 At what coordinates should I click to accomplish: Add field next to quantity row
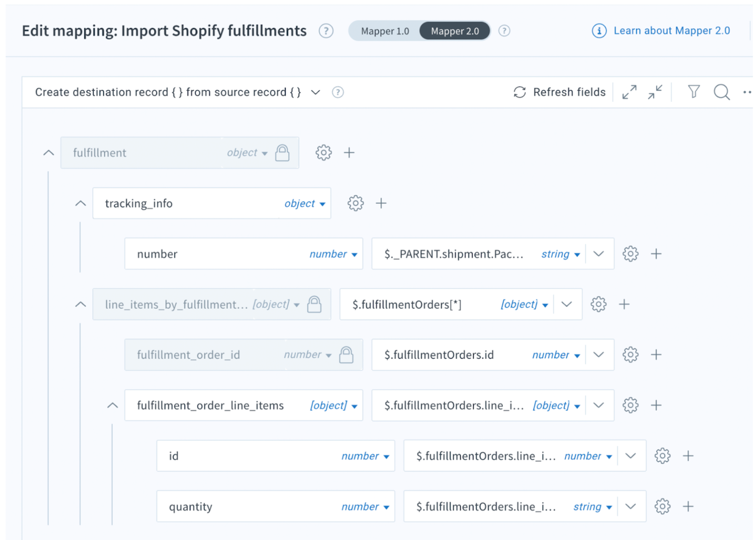point(688,507)
